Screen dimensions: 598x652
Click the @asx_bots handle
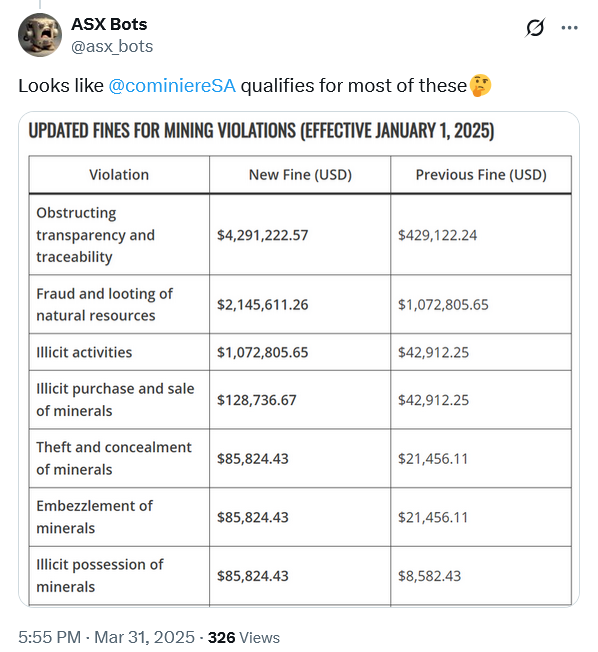[112, 46]
